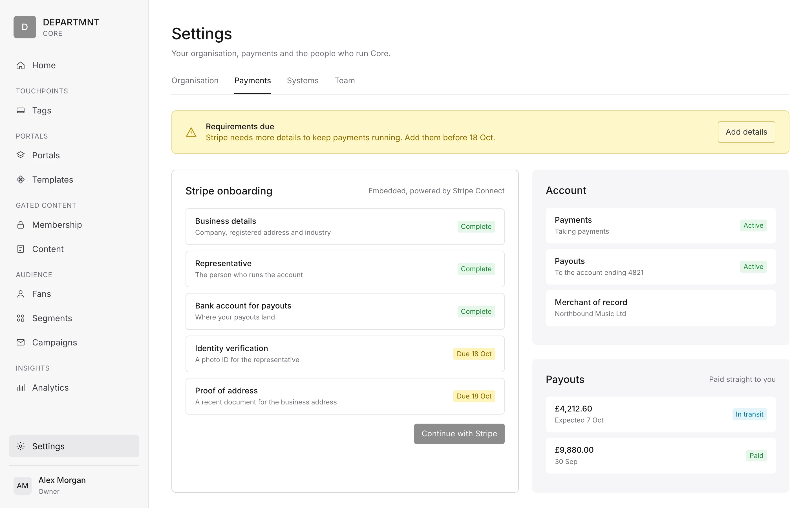Click the Active badge beside Payouts account
The height and width of the screenshot is (508, 812).
click(753, 267)
